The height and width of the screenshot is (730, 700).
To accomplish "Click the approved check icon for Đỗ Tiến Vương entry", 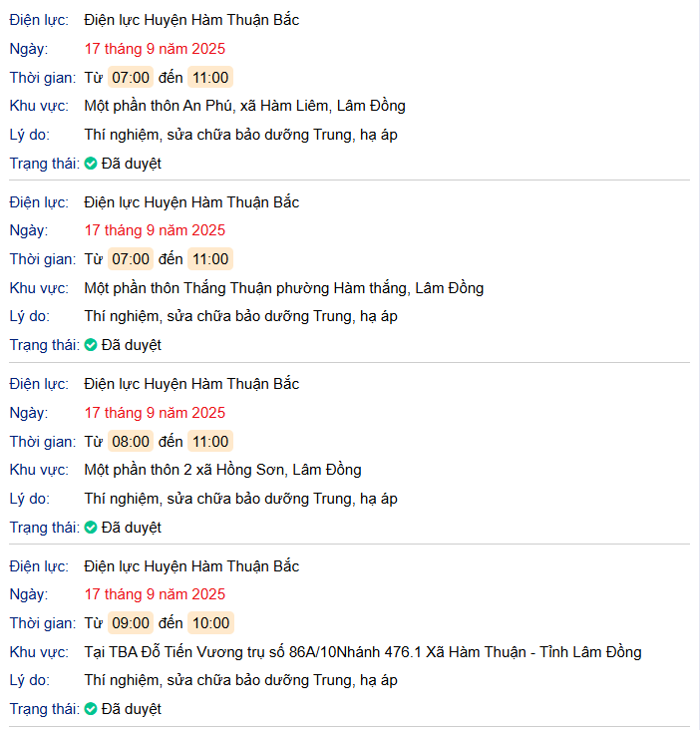I will tap(91, 709).
